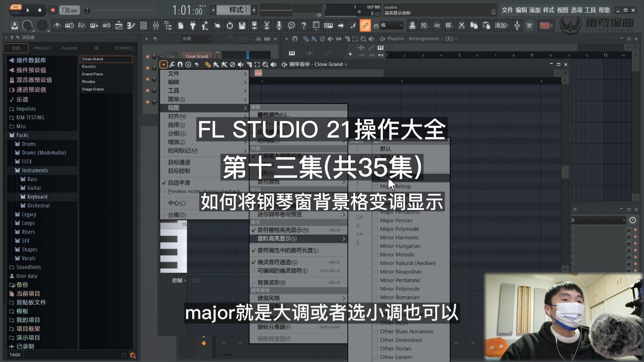Open the 全部 channel filter dropdown
The height and width of the screenshot is (362, 644).
(196, 39)
